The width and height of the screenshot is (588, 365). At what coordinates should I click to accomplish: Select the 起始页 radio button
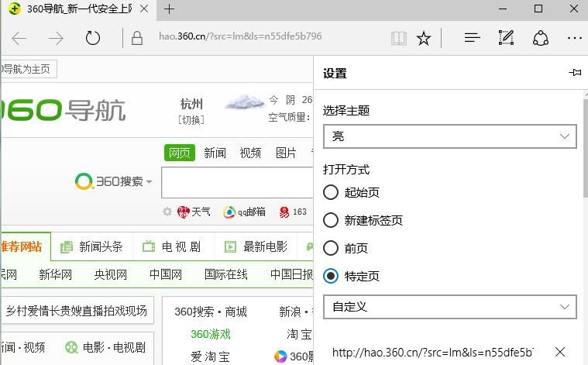(331, 192)
